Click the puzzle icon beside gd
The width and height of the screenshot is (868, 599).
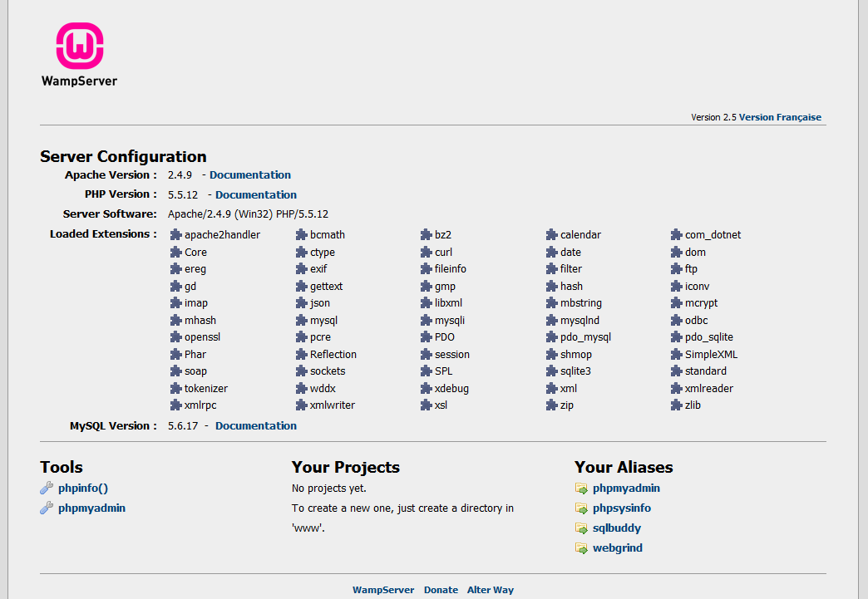pos(176,287)
